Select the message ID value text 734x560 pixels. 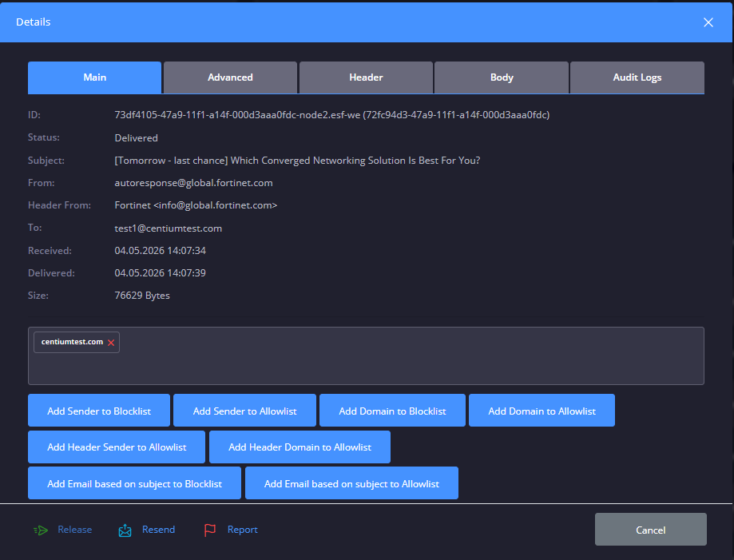pyautogui.click(x=332, y=115)
